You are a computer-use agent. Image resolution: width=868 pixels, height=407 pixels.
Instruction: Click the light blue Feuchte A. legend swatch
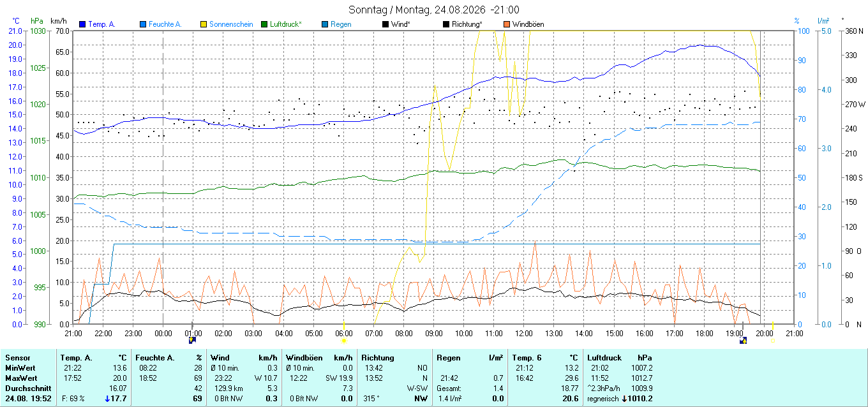(x=143, y=24)
